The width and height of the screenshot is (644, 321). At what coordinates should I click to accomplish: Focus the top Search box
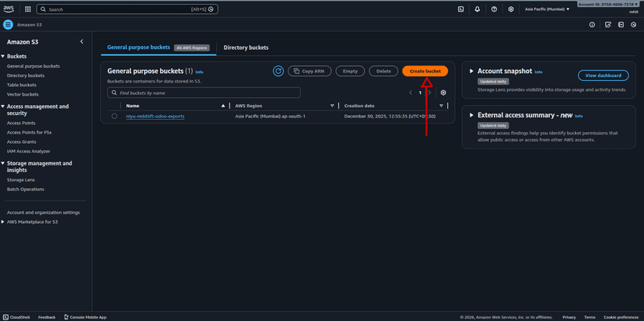click(128, 9)
